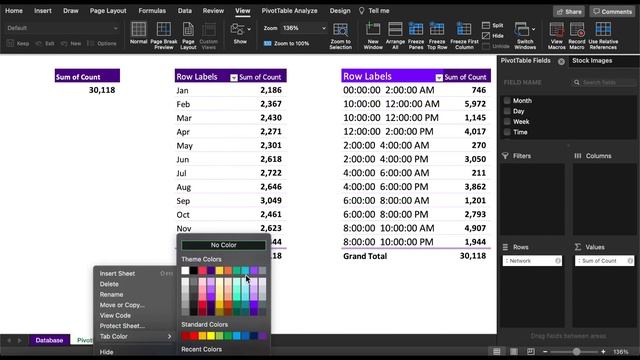Click sheet view Options button

tap(102, 43)
